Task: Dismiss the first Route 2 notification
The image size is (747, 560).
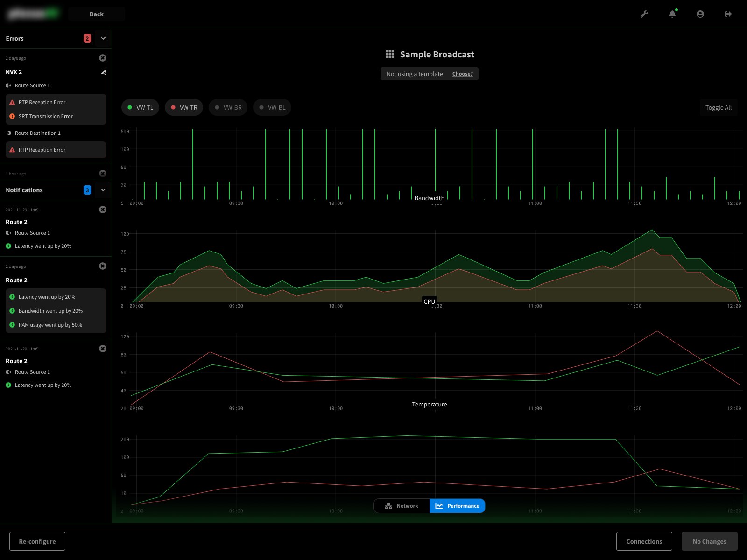Action: point(103,210)
